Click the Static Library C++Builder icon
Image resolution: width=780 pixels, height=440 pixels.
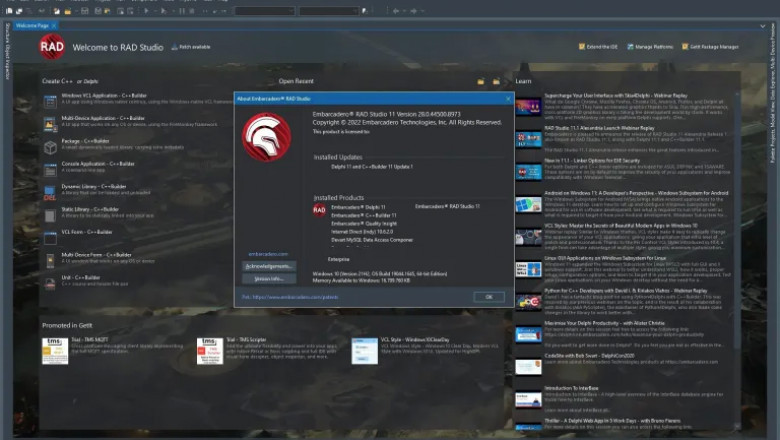50,216
